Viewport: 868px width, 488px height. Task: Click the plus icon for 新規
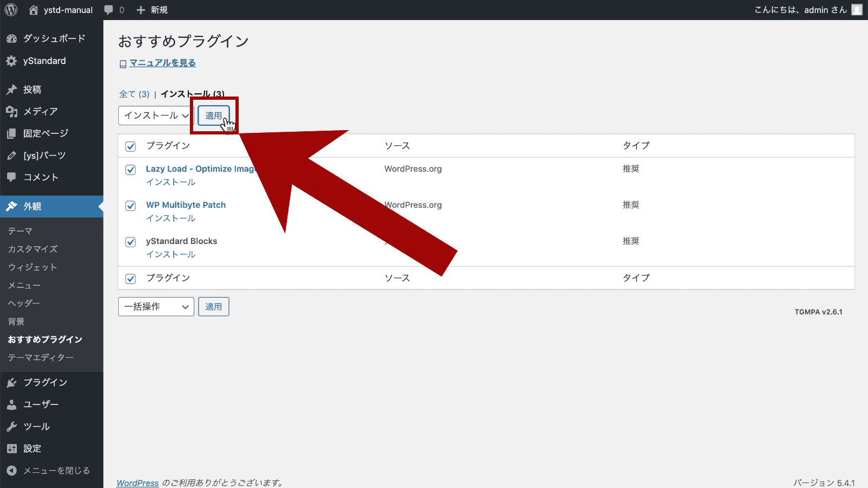pyautogui.click(x=141, y=10)
